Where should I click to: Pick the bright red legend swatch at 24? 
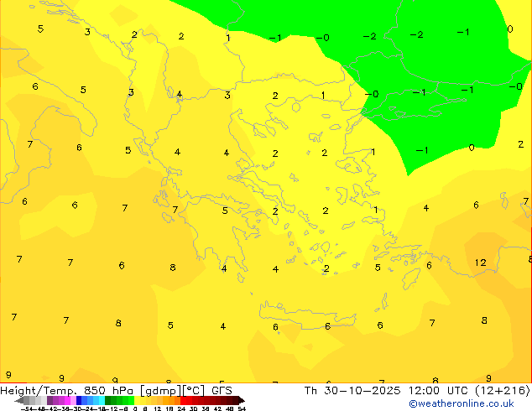[183, 400]
